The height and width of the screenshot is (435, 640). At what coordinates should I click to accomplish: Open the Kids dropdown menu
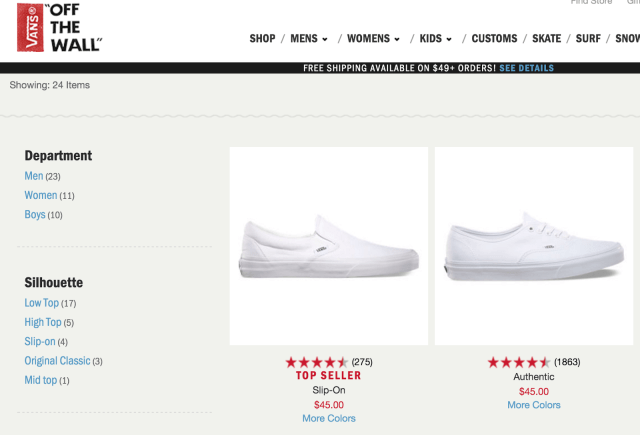435,39
